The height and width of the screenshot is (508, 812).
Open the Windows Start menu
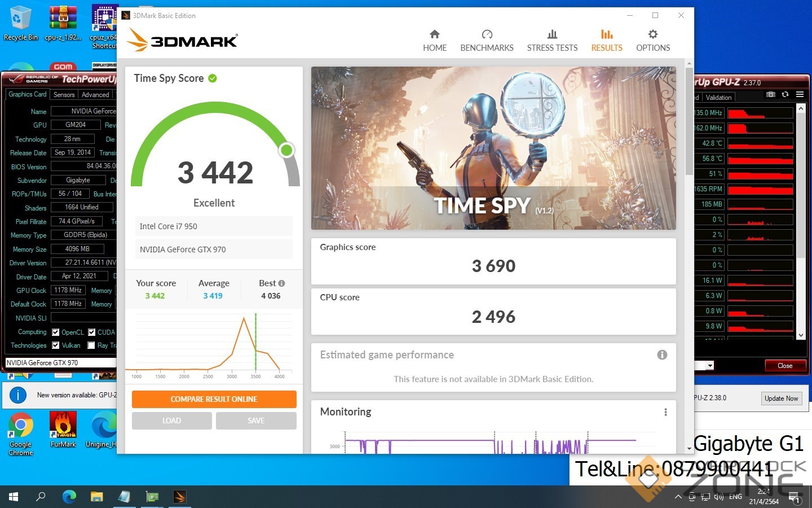coord(14,497)
